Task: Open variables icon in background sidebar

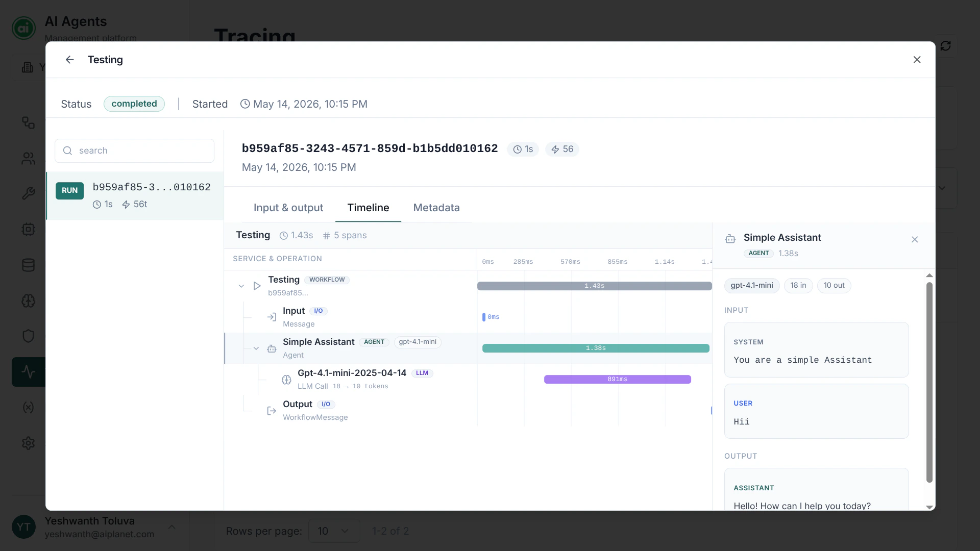Action: pos(28,408)
